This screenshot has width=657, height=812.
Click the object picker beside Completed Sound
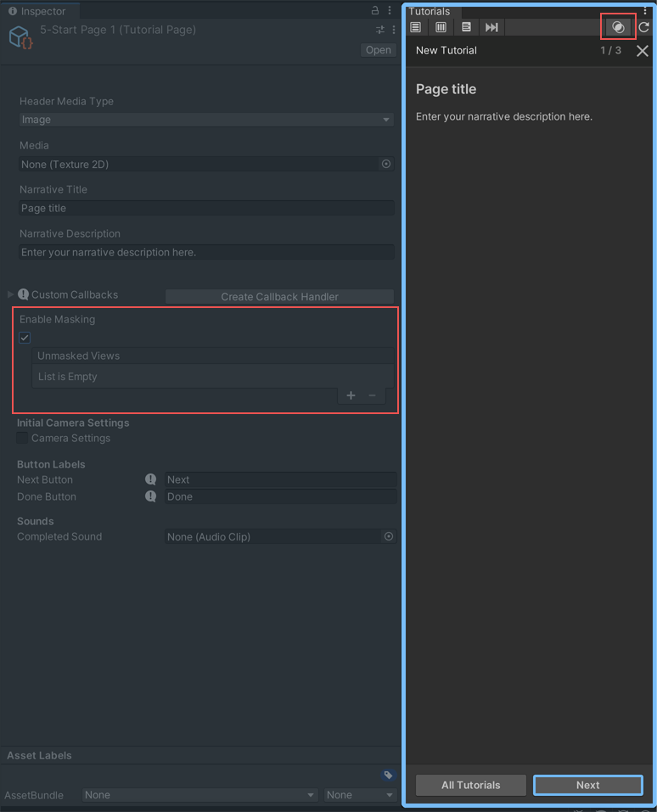click(x=389, y=536)
